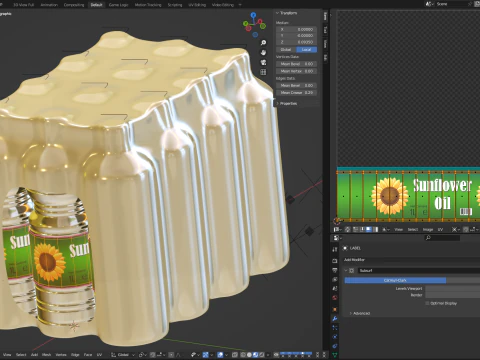Select UV vertex select mode icon
Screen dimensions: 480x360
pyautogui.click(x=355, y=229)
